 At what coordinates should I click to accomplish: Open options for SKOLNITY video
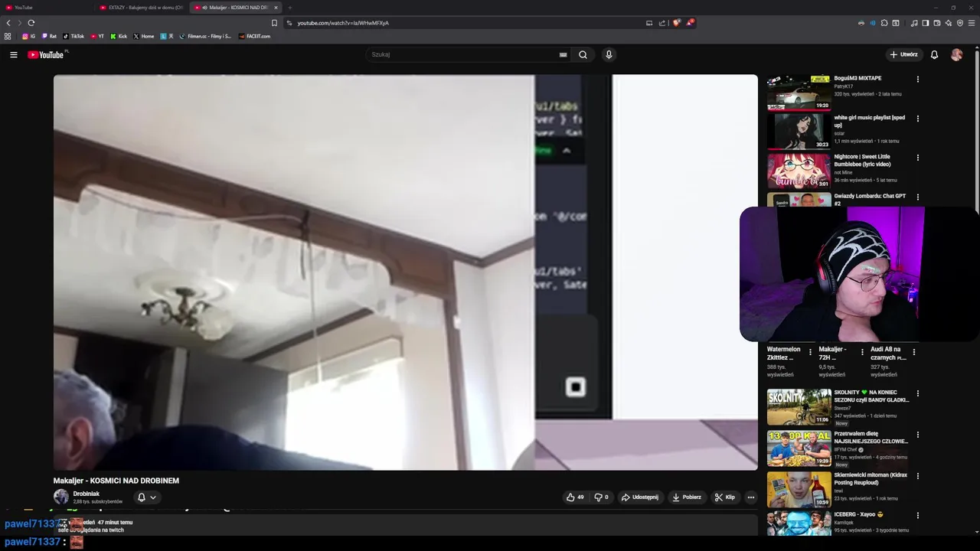[917, 393]
